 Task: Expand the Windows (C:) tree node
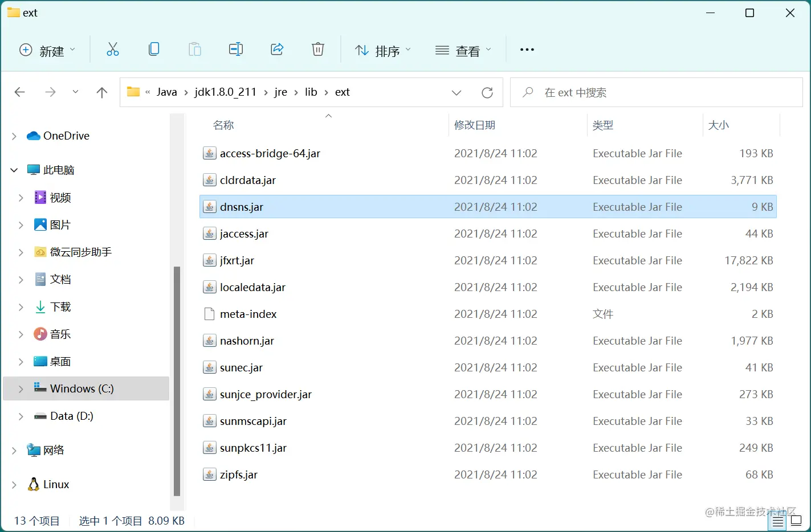click(21, 388)
